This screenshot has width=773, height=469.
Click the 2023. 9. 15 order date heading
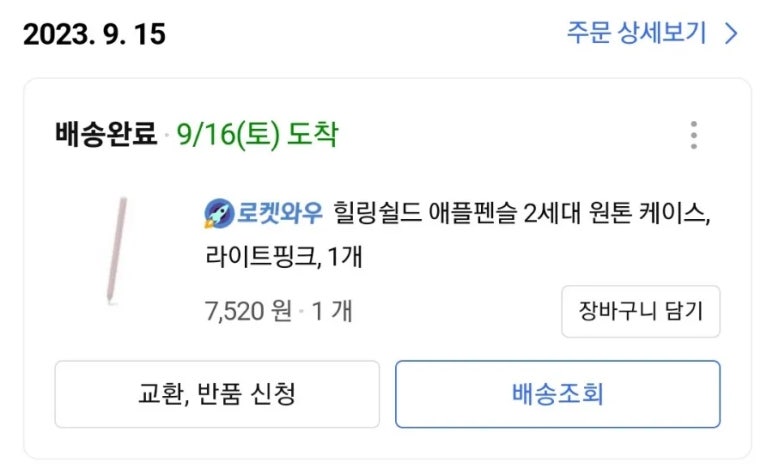94,35
